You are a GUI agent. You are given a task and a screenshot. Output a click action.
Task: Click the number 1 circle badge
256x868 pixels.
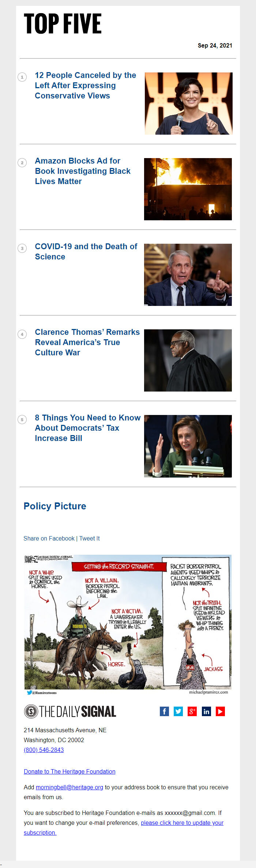pyautogui.click(x=22, y=77)
